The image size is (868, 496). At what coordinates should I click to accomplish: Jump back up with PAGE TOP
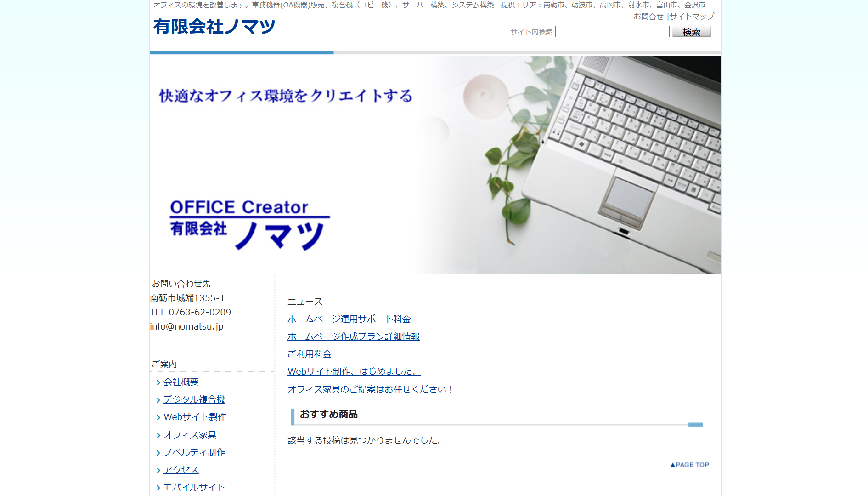689,465
